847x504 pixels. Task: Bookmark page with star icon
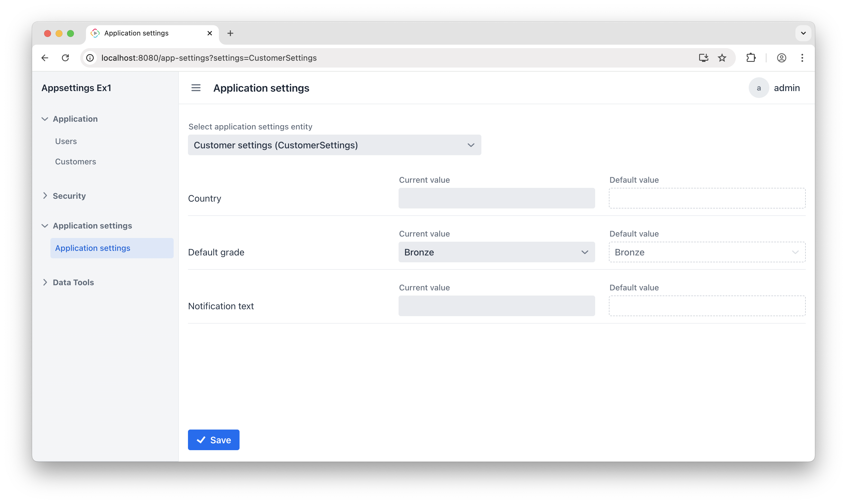click(722, 58)
